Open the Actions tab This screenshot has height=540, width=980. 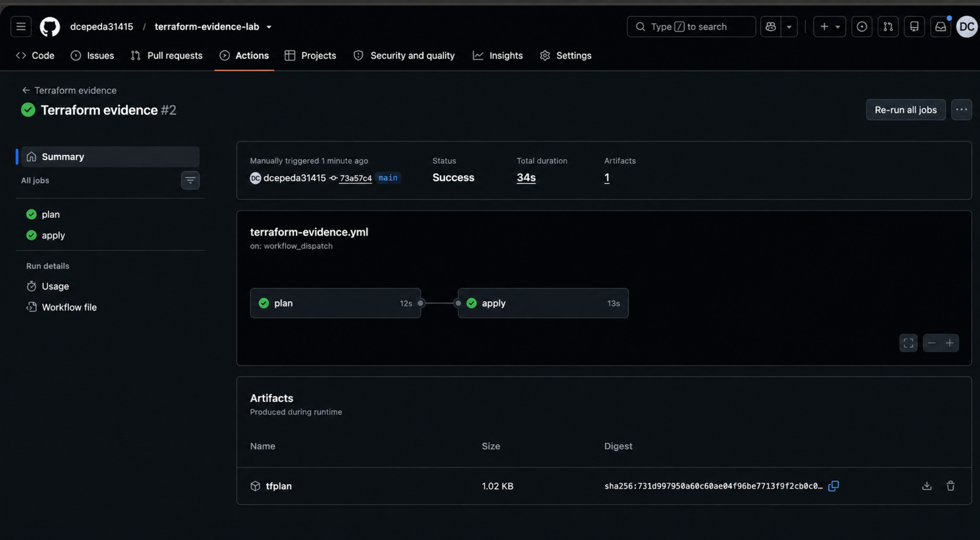(x=244, y=55)
